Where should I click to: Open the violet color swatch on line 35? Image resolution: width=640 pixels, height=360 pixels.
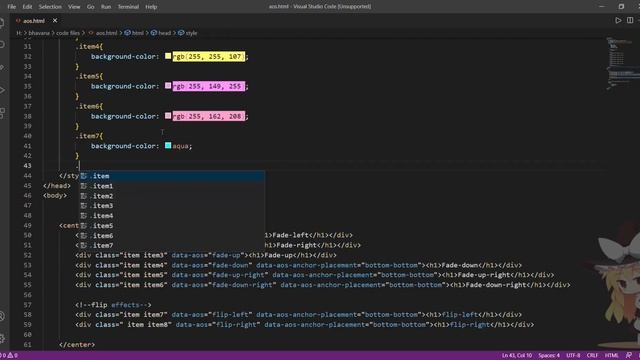click(x=168, y=86)
